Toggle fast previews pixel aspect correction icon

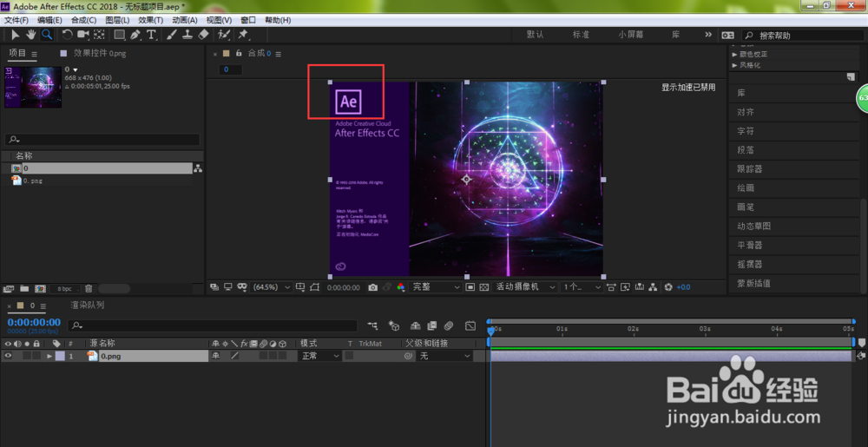611,287
